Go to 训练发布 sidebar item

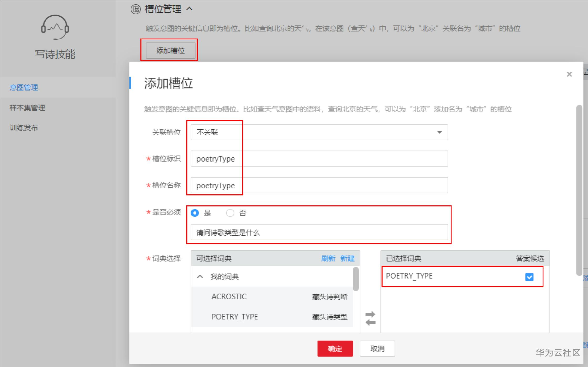point(24,128)
